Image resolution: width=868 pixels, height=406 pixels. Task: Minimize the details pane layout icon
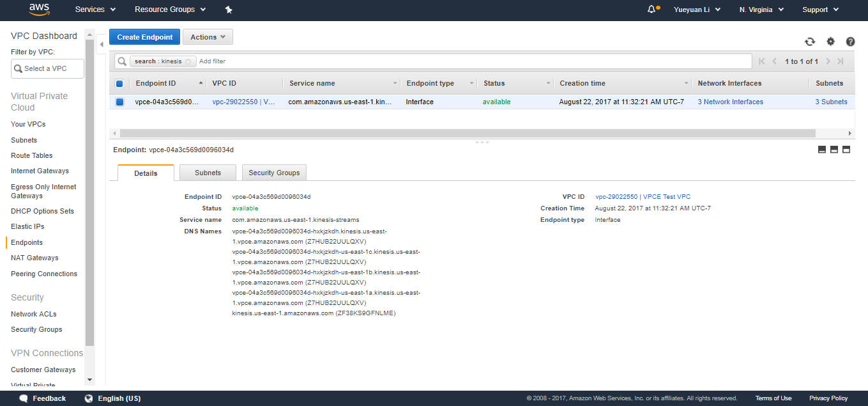[x=822, y=150]
